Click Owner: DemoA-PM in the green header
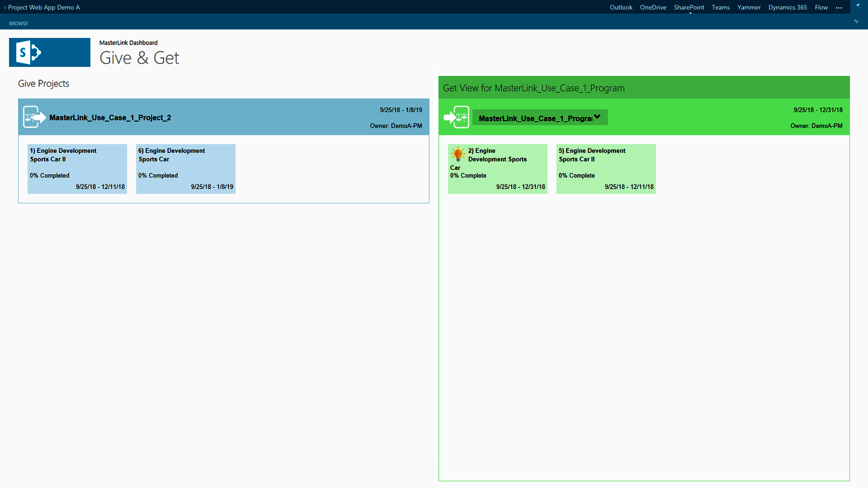The height and width of the screenshot is (488, 868). click(x=816, y=126)
